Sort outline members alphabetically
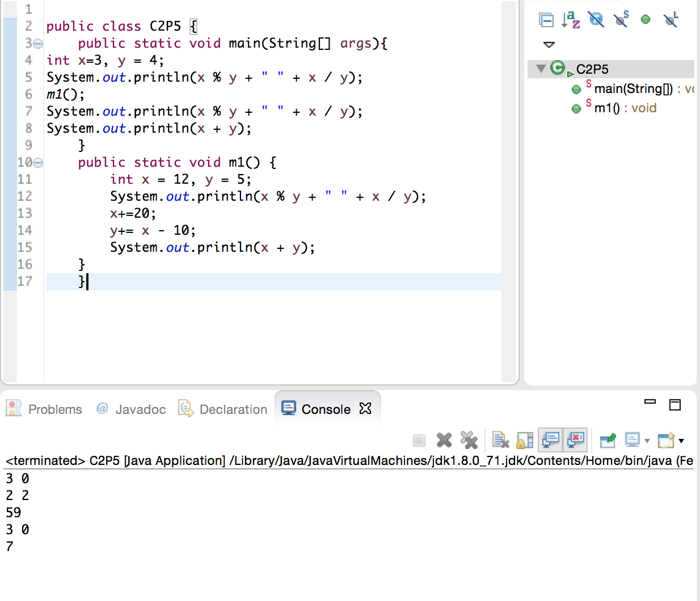The width and height of the screenshot is (700, 601). (x=571, y=20)
